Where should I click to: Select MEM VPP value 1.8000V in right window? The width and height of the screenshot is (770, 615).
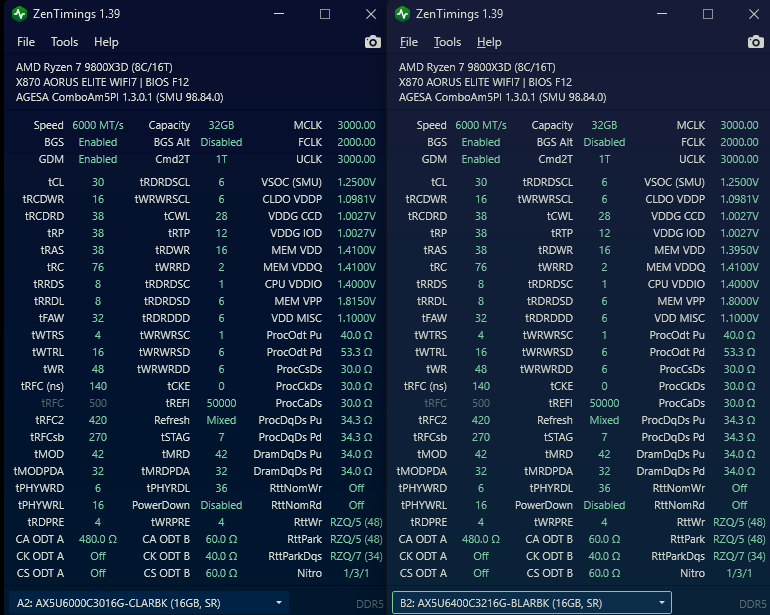(739, 301)
